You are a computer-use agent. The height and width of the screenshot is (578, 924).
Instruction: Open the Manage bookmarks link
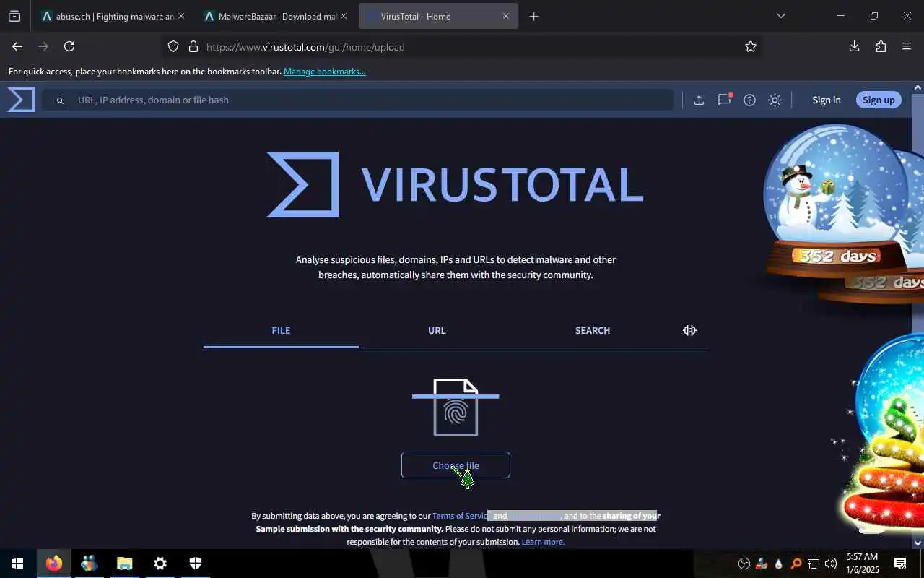pyautogui.click(x=325, y=72)
